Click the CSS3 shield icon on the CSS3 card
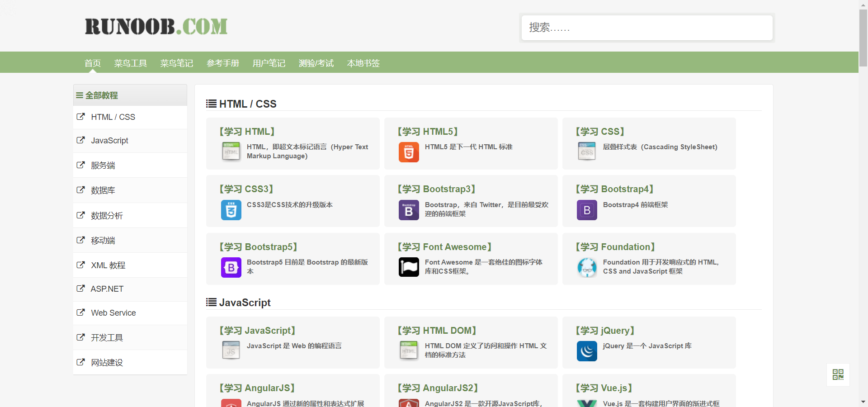 pyautogui.click(x=231, y=210)
